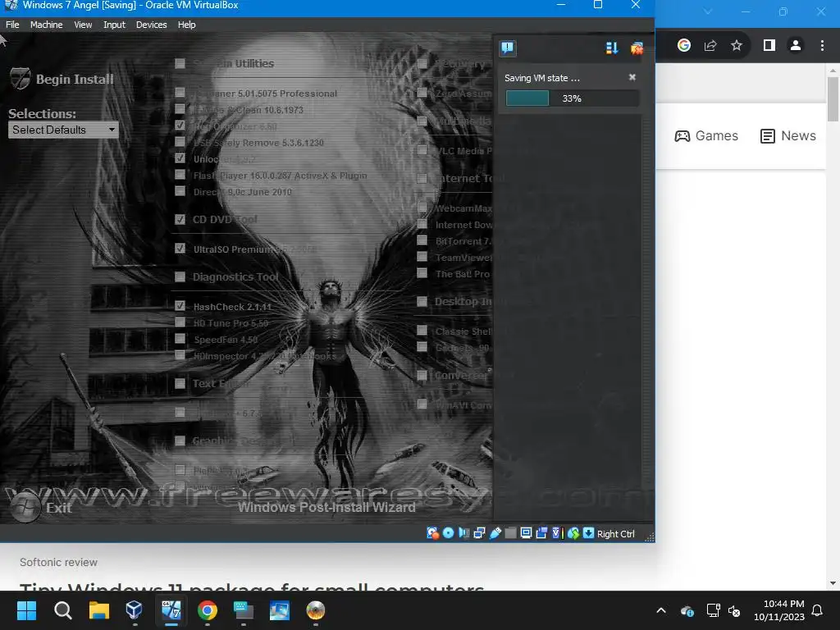Click the hard disk activity status icon
This screenshot has width=840, height=630.
(x=432, y=533)
